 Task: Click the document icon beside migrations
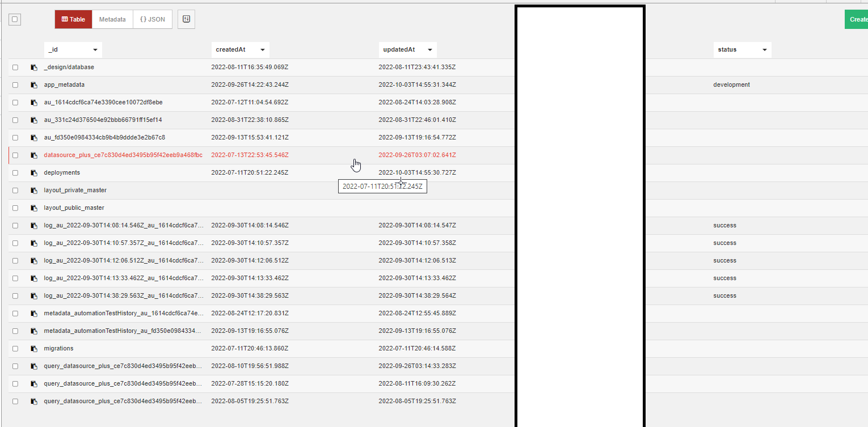pos(33,348)
